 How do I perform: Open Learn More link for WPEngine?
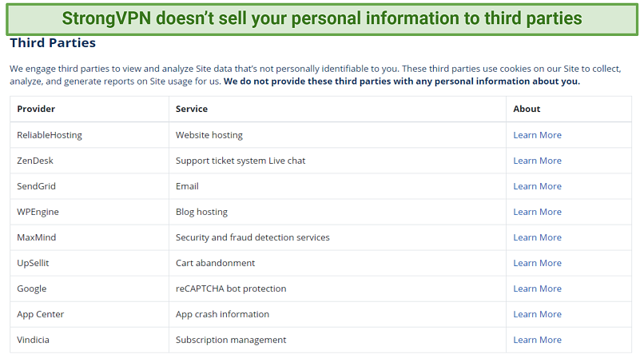[x=537, y=212]
